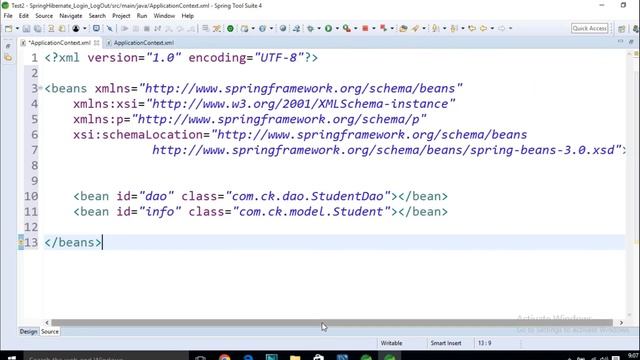Image resolution: width=640 pixels, height=360 pixels.
Task: Click the gear Debug launch icon
Action: tap(311, 28)
